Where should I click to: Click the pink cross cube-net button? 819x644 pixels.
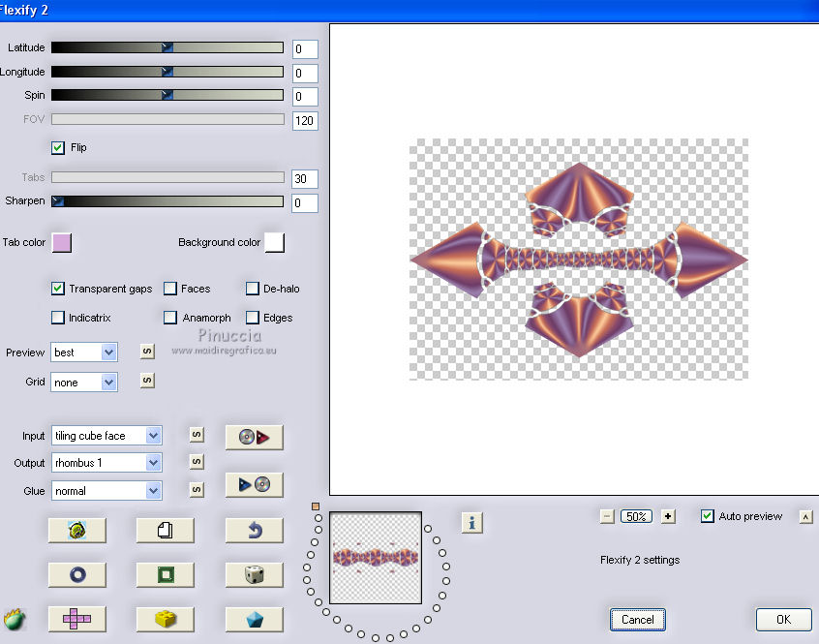(x=77, y=620)
